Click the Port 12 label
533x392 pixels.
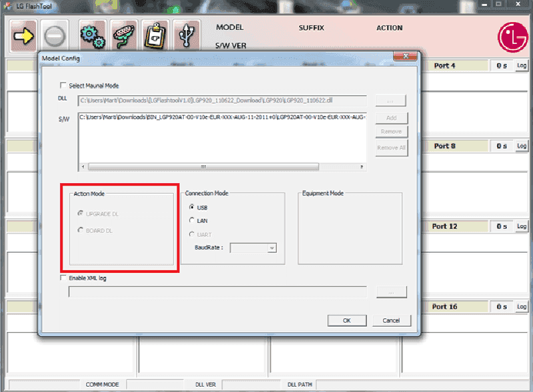[x=444, y=226]
